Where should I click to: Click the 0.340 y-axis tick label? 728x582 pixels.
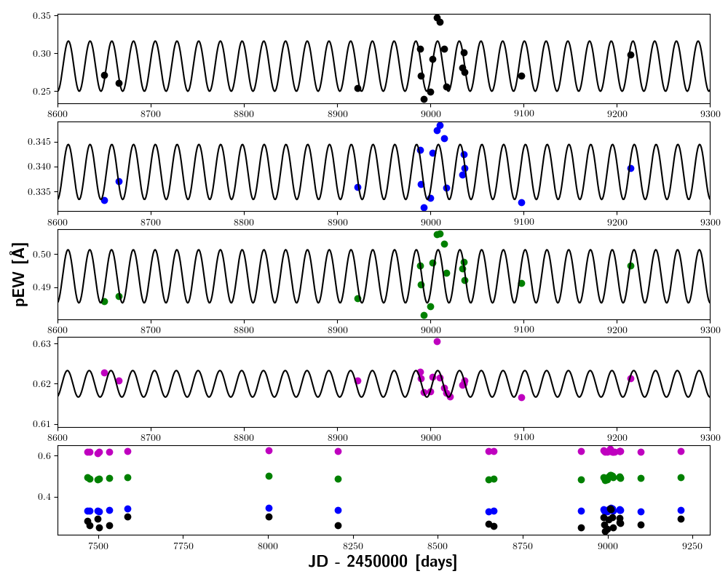coord(39,167)
